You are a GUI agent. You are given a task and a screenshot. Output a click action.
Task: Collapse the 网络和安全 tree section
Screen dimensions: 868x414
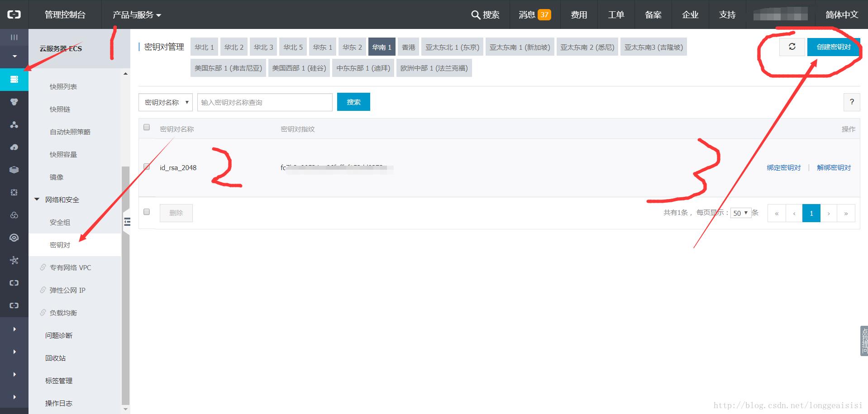tap(37, 199)
